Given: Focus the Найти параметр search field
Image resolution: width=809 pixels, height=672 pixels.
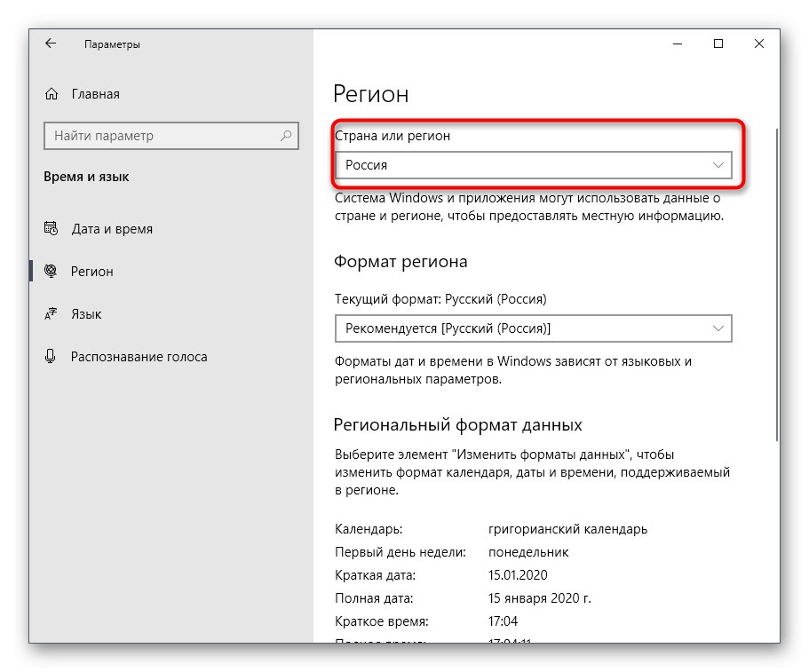Looking at the screenshot, I should pyautogui.click(x=160, y=136).
